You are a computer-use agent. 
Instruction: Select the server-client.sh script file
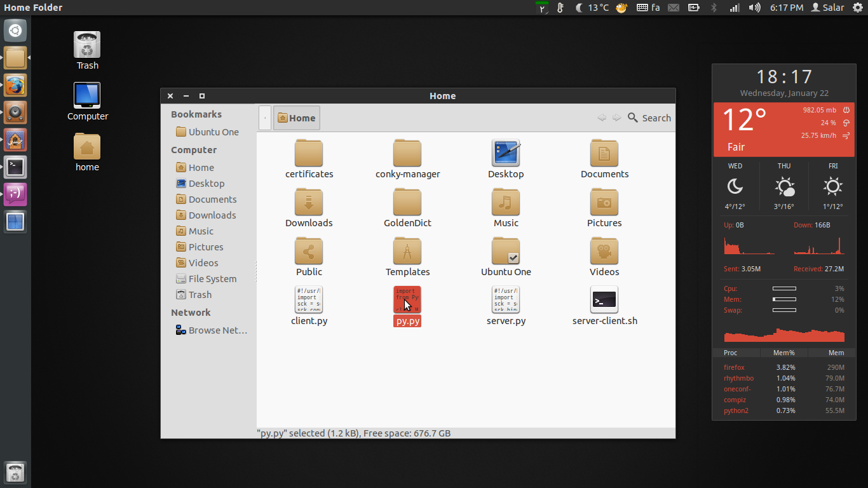[x=604, y=300]
